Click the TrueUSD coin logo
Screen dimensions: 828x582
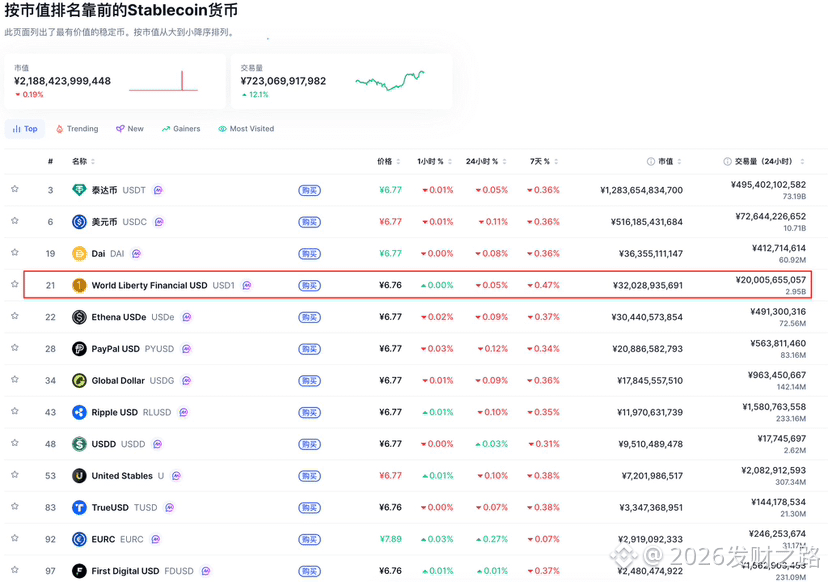[x=79, y=508]
